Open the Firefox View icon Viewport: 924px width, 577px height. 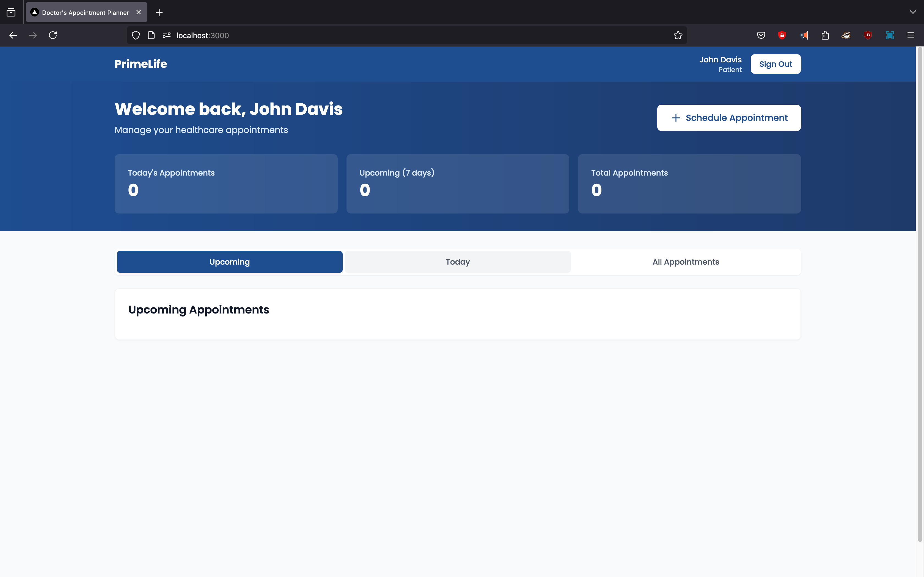click(x=11, y=13)
